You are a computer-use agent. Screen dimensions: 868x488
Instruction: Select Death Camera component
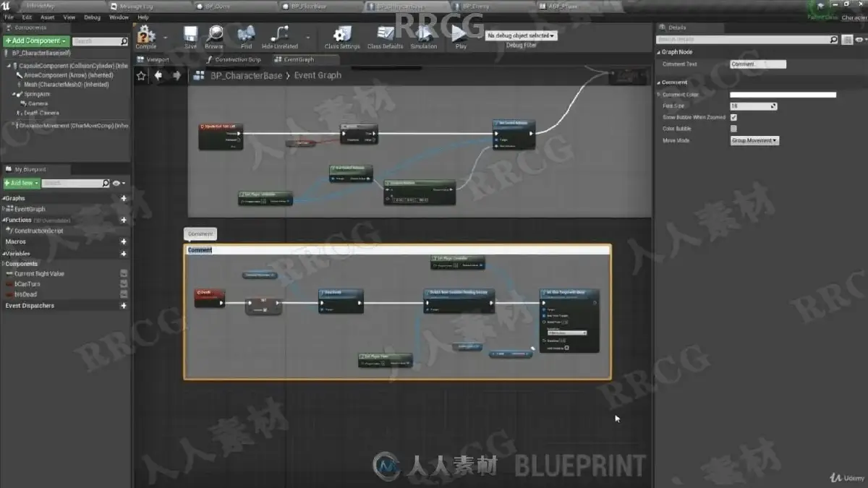click(x=41, y=113)
